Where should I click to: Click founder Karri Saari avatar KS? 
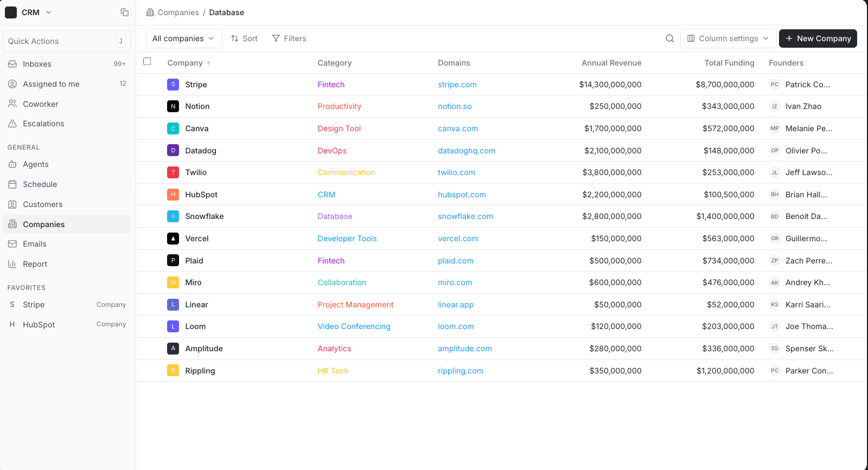coord(775,305)
